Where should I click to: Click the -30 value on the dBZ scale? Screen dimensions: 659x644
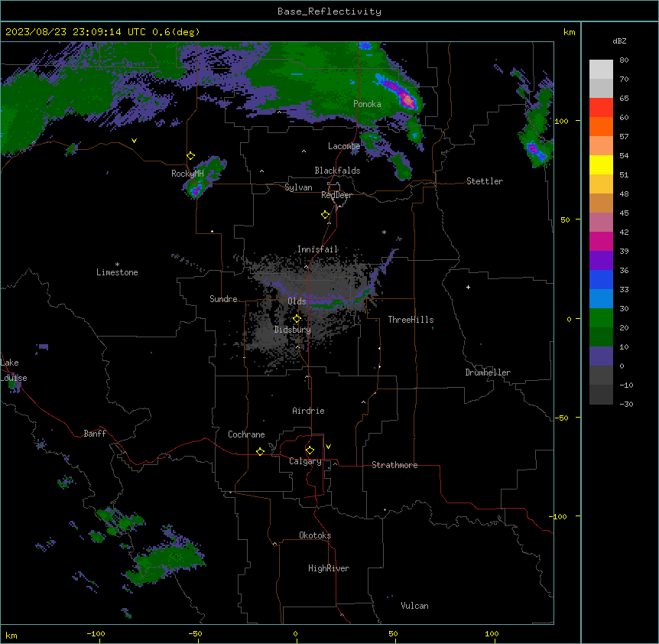(626, 404)
